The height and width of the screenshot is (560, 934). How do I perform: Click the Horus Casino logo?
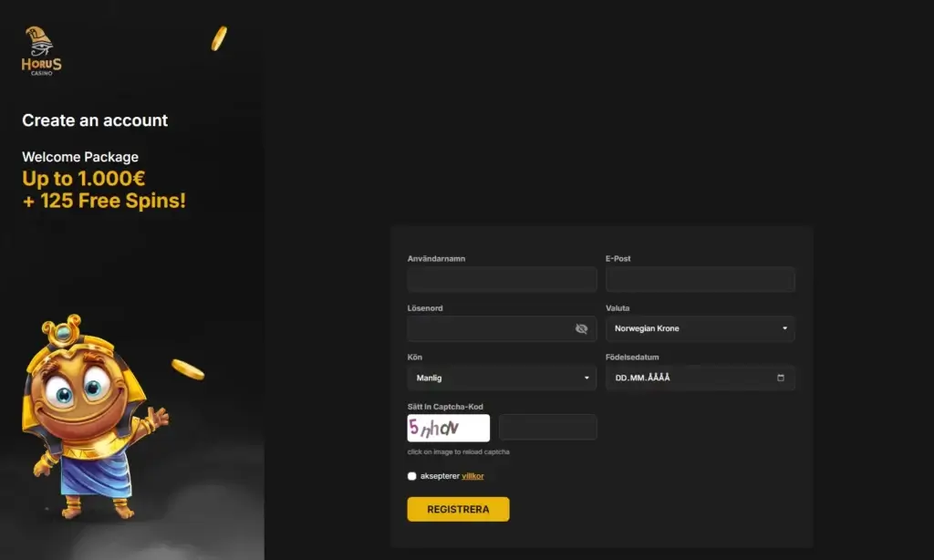pos(42,51)
